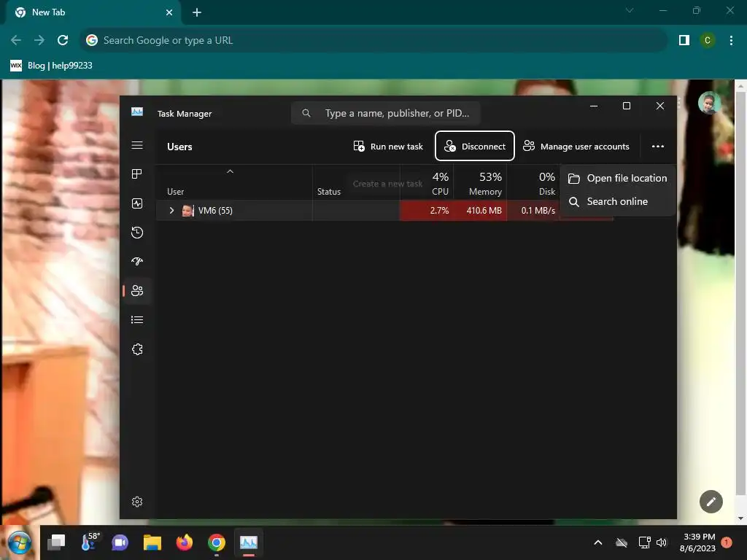The width and height of the screenshot is (747, 560).
Task: Click the VM6 user avatar icon
Action: pos(187,211)
